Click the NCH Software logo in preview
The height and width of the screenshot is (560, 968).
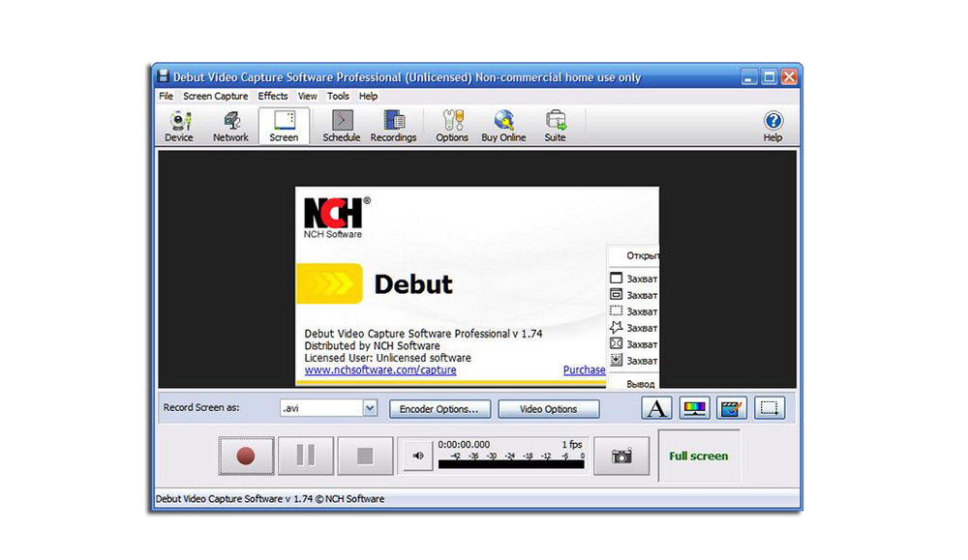coord(337,217)
